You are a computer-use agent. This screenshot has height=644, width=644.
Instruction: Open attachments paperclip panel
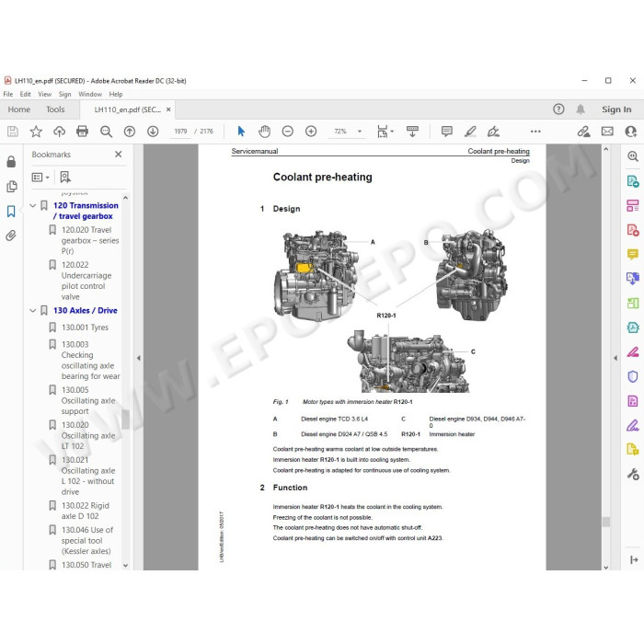11,236
